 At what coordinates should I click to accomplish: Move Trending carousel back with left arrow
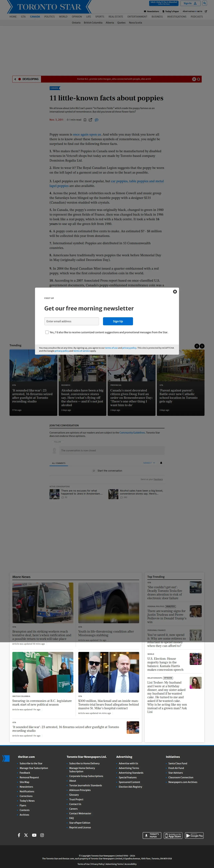[197, 346]
